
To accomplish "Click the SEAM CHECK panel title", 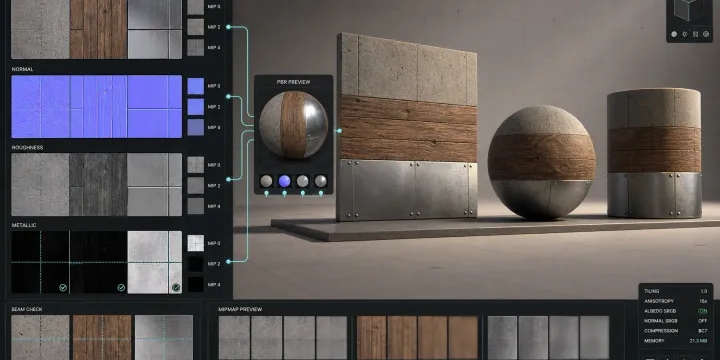I will pyautogui.click(x=27, y=309).
